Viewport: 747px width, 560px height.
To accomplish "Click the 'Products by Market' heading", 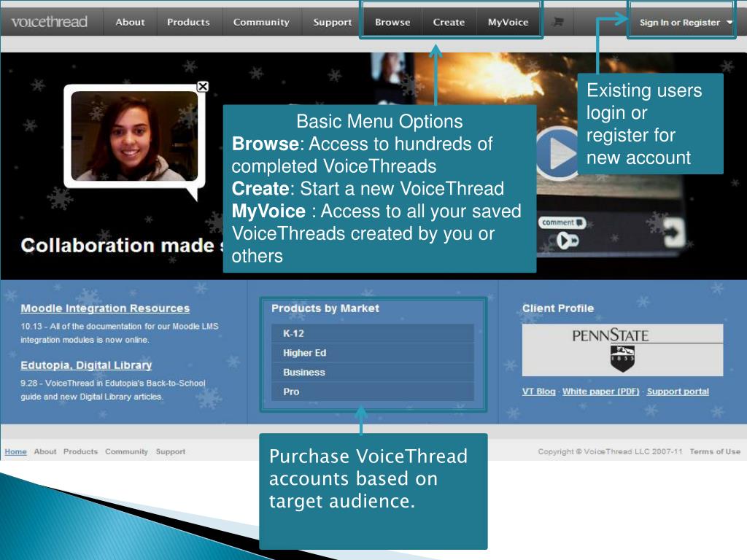I will (325, 308).
